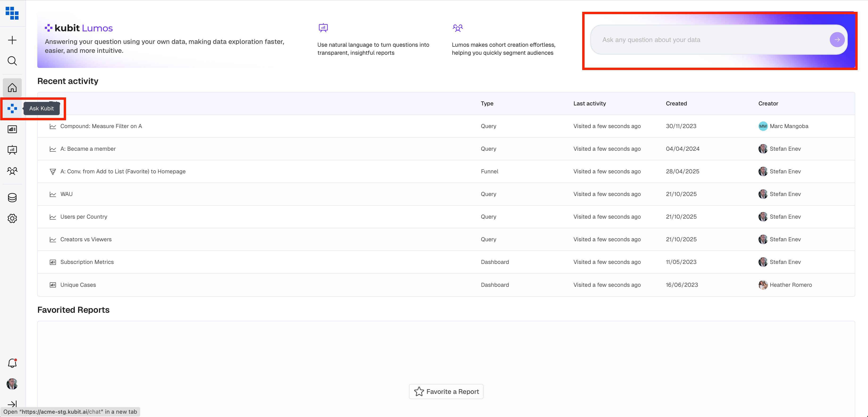
Task: Open the cohorts people icon in sidebar
Action: click(12, 171)
